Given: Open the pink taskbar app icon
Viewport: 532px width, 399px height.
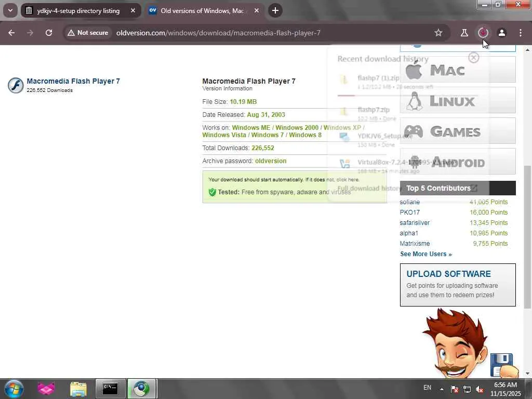Looking at the screenshot, I should (x=46, y=389).
